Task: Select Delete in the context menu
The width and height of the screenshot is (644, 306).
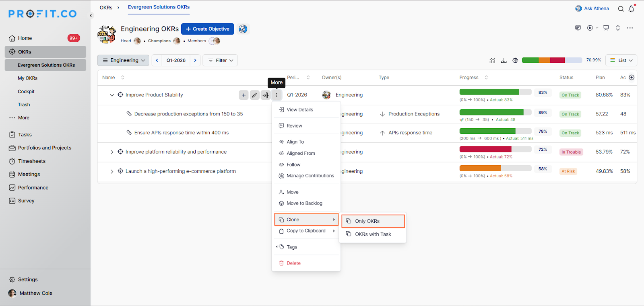Action: (293, 263)
